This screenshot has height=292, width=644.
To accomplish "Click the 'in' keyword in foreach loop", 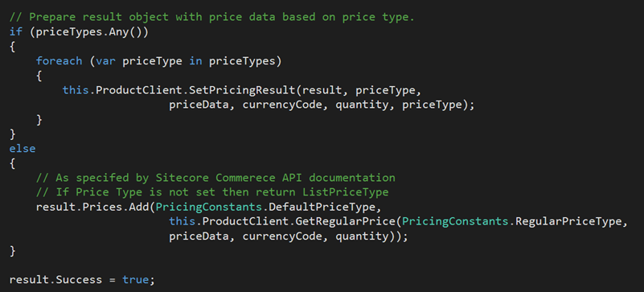I will tap(196, 61).
